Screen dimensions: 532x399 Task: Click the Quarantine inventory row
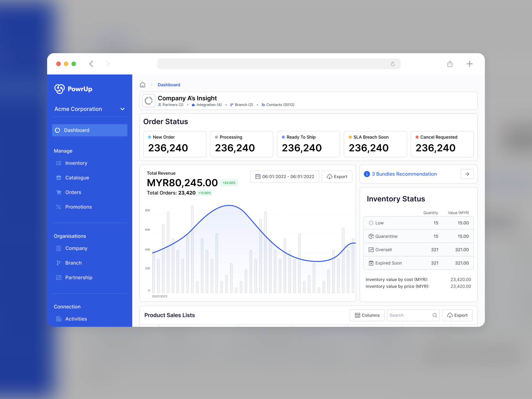coord(419,236)
